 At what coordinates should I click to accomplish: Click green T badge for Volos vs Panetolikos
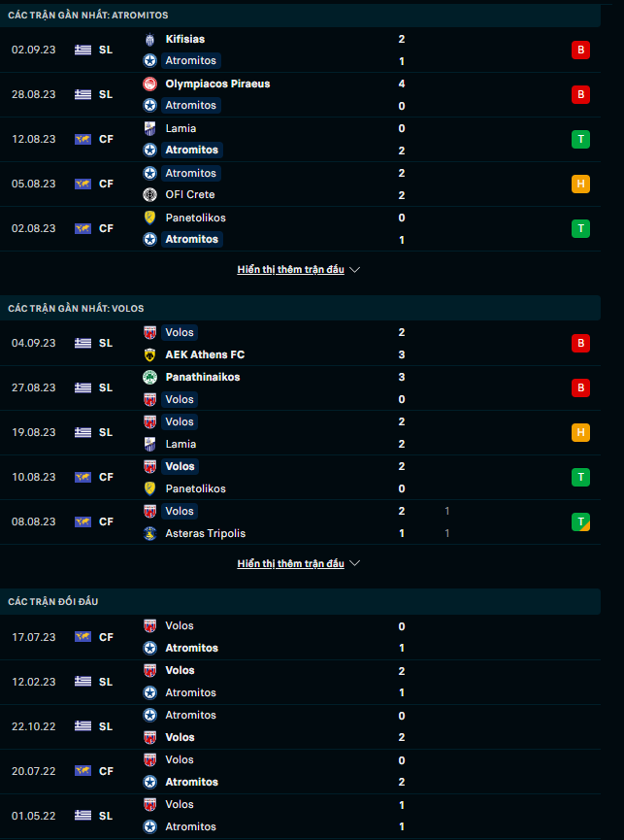pyautogui.click(x=580, y=477)
